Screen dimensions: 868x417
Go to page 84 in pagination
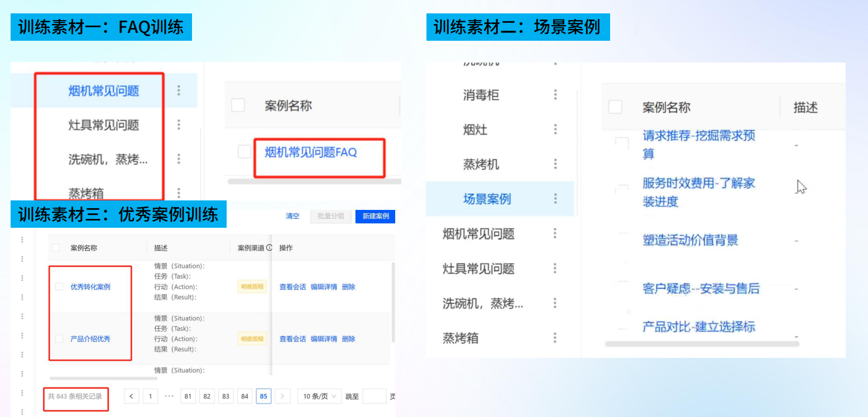[244, 396]
